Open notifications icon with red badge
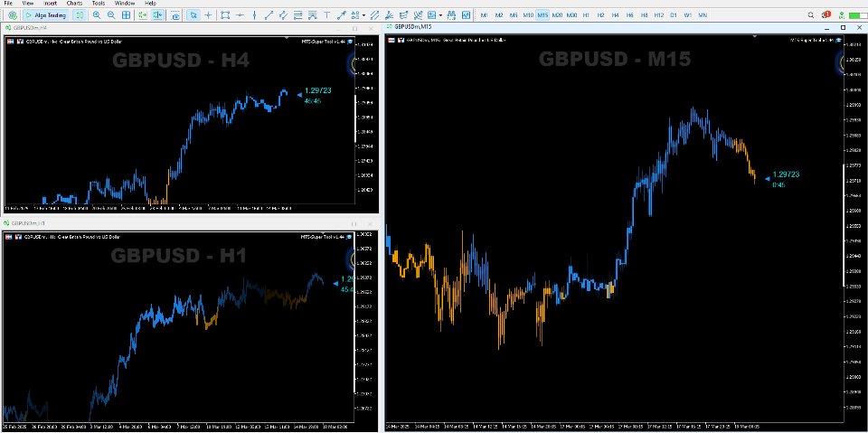Screen dimensions: 868x433 (x=826, y=14)
